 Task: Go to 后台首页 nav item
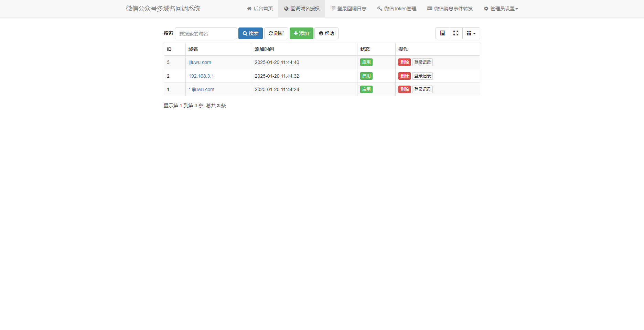click(x=260, y=9)
